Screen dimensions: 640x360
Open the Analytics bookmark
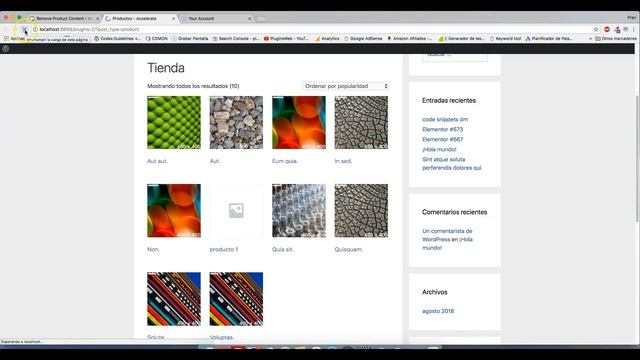[327, 38]
